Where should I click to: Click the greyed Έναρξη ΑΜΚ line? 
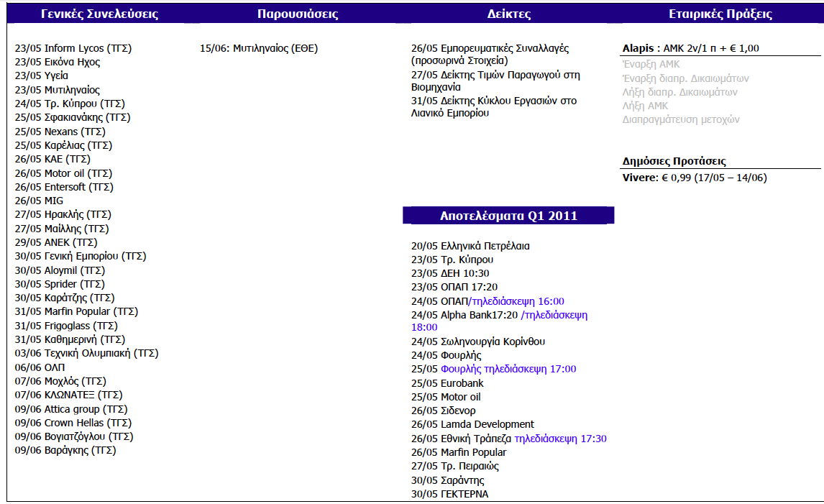[651, 64]
